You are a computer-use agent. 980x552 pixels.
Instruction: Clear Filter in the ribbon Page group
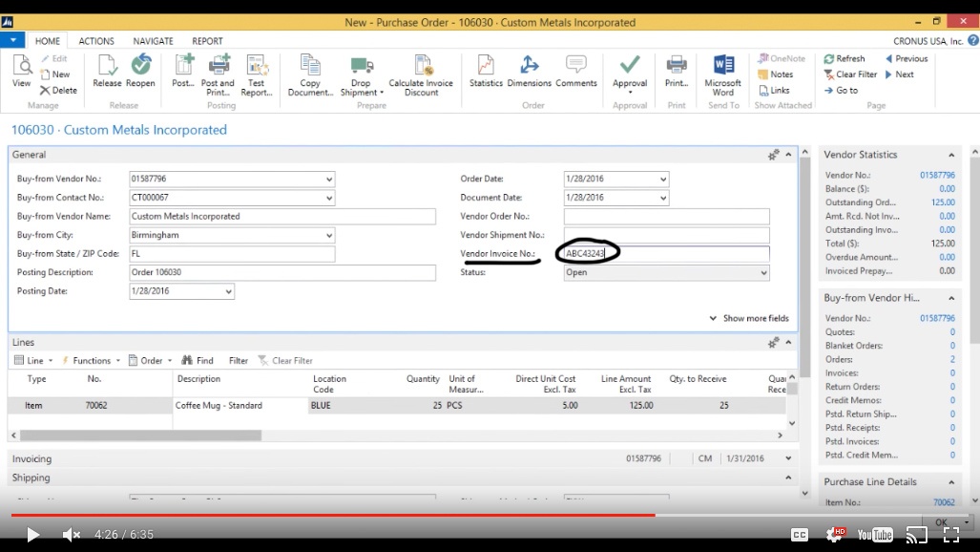click(850, 74)
